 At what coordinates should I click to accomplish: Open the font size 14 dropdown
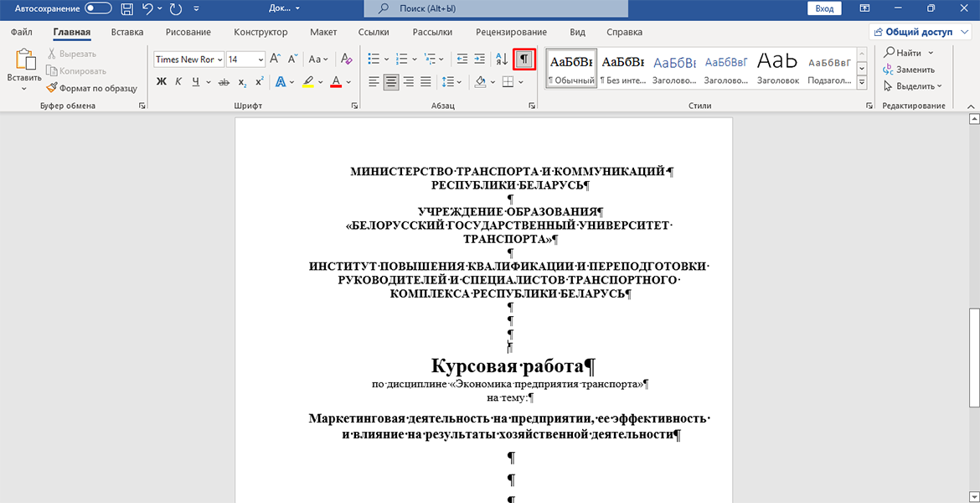click(245, 60)
